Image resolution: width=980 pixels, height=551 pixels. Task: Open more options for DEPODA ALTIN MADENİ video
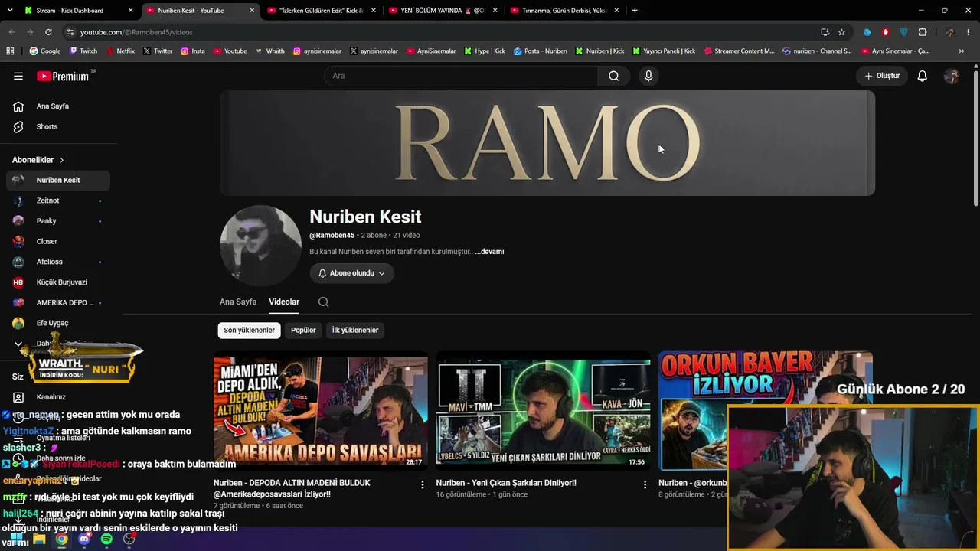pos(422,484)
